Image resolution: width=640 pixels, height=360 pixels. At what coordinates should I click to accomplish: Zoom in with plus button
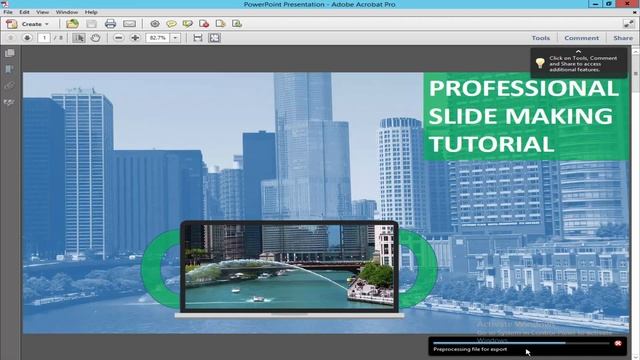[x=135, y=38]
